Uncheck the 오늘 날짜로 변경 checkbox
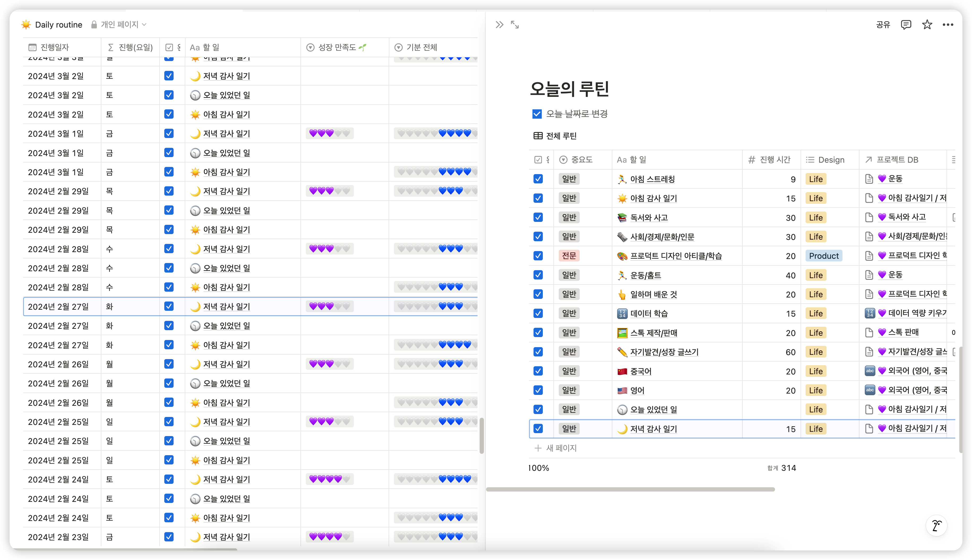The height and width of the screenshot is (560, 972). (537, 114)
